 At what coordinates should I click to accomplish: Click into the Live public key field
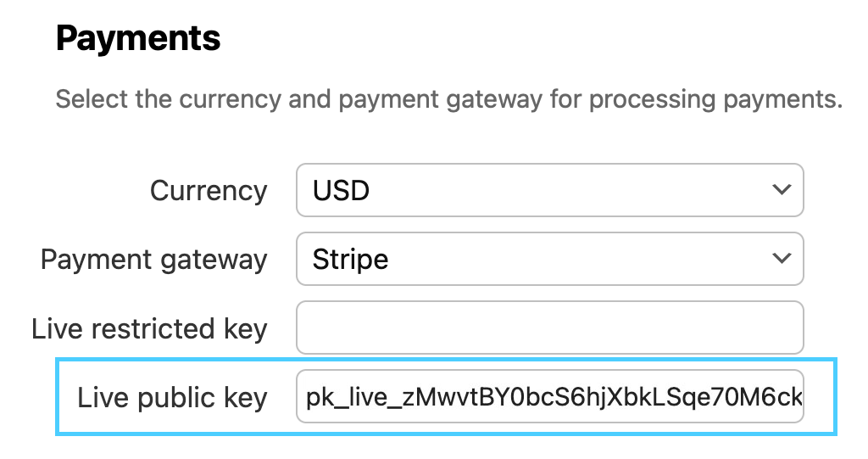click(x=549, y=396)
